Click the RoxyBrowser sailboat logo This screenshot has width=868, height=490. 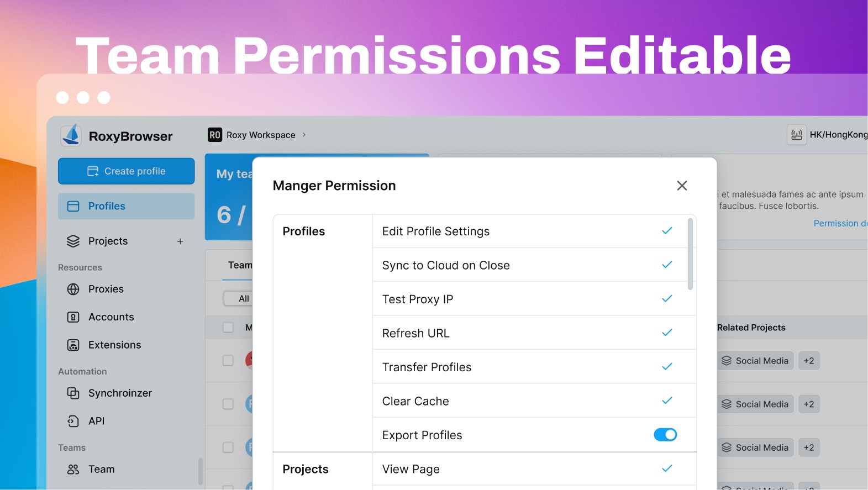coord(71,135)
